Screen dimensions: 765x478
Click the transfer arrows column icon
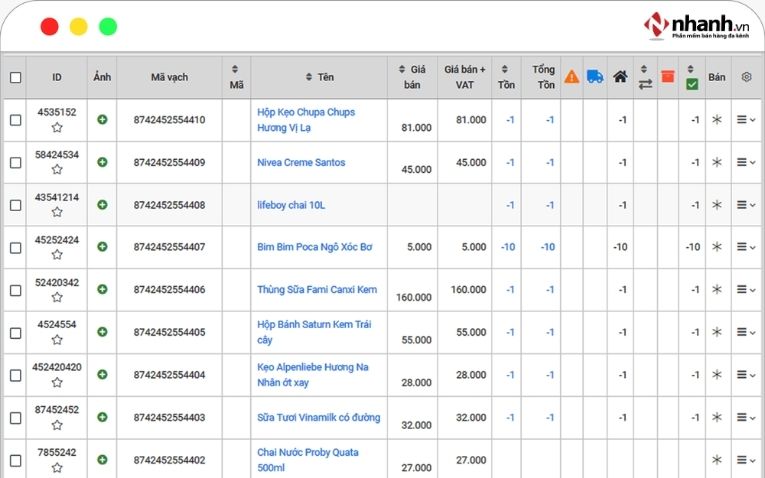[645, 84]
